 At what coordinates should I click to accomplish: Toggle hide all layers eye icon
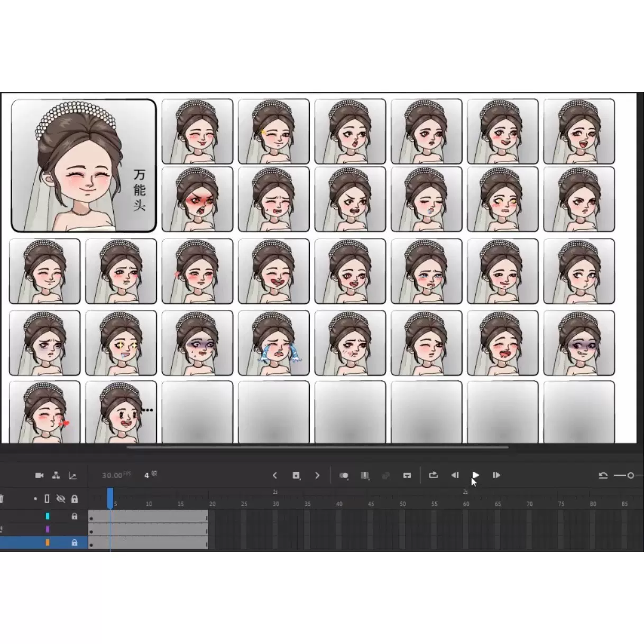coord(61,499)
